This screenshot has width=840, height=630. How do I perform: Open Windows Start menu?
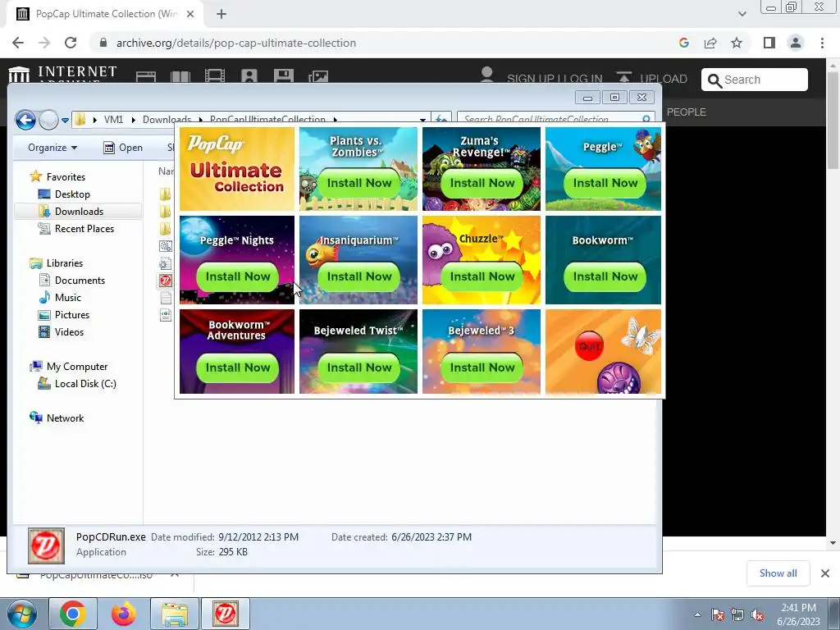coord(21,614)
